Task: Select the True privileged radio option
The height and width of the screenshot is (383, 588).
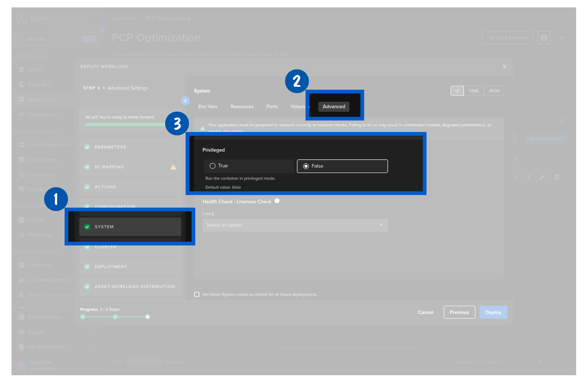Action: click(x=213, y=166)
